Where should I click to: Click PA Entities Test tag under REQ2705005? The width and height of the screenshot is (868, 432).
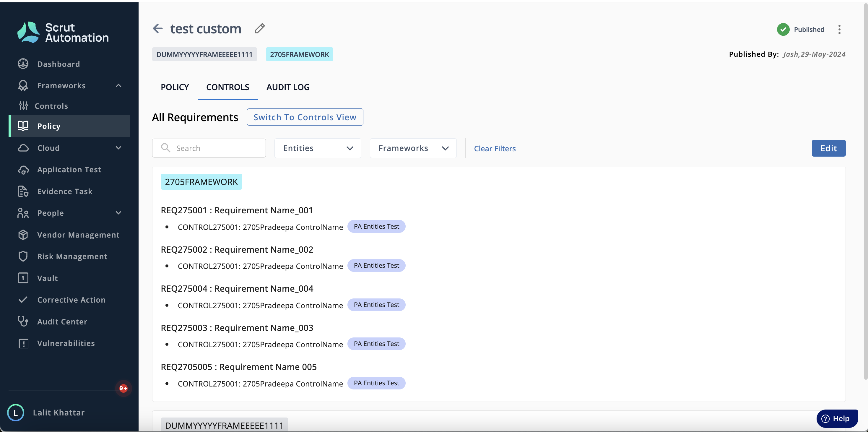pos(376,383)
